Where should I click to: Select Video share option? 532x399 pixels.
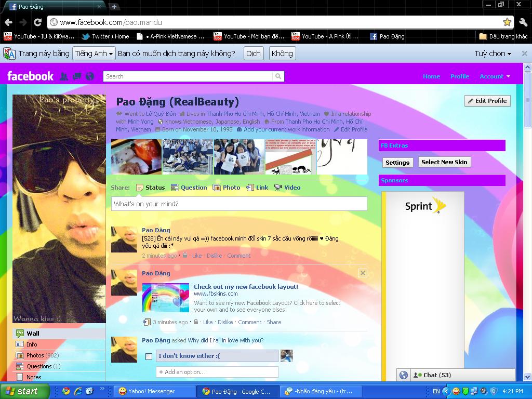point(287,188)
